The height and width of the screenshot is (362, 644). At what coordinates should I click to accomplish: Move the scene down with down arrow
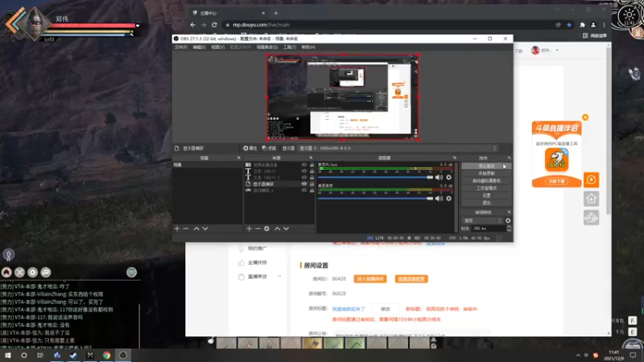click(205, 228)
